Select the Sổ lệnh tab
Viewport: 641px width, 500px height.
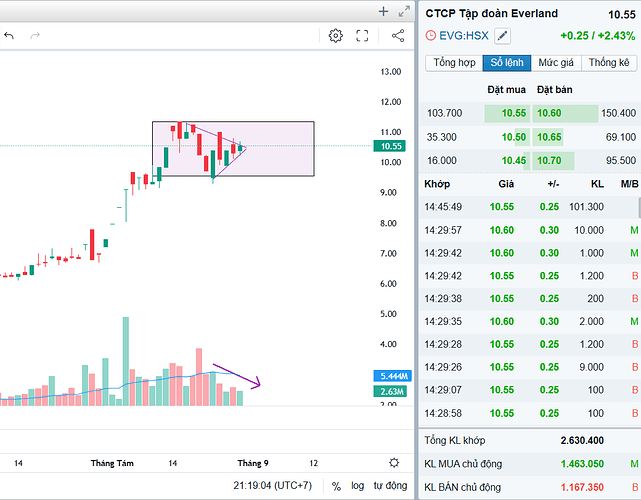[508, 63]
